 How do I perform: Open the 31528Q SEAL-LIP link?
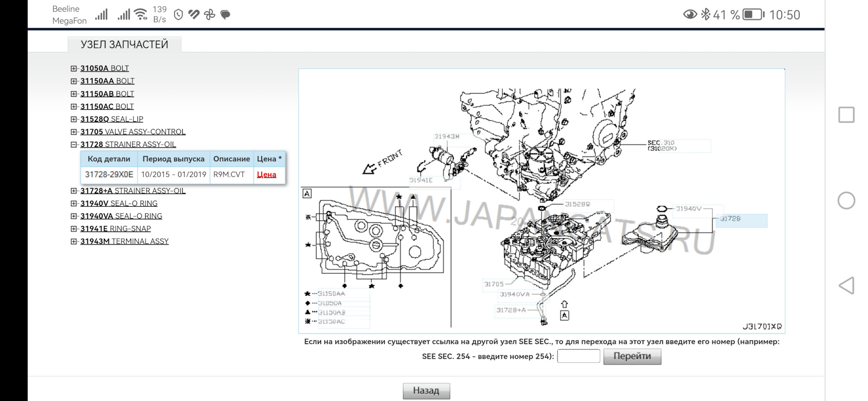pyautogui.click(x=112, y=119)
